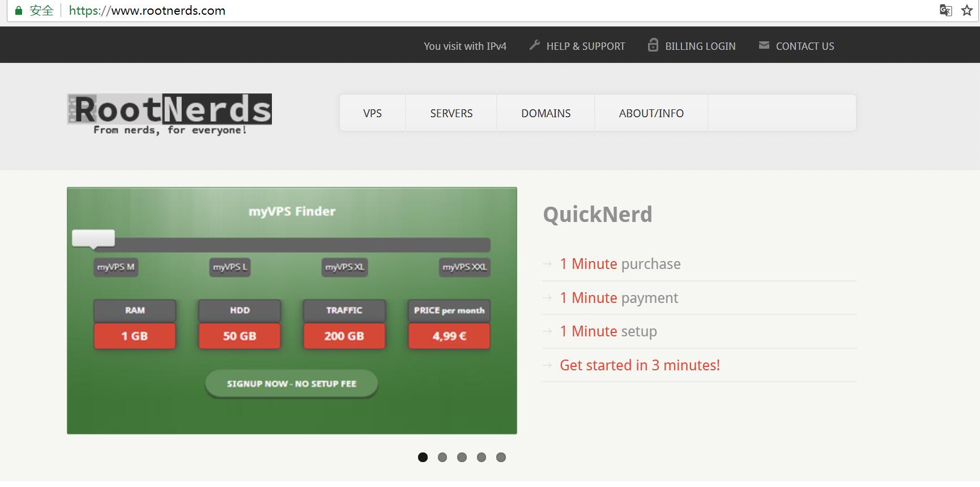
Task: Click 'Get started in 3 minutes!' link
Action: tap(640, 365)
